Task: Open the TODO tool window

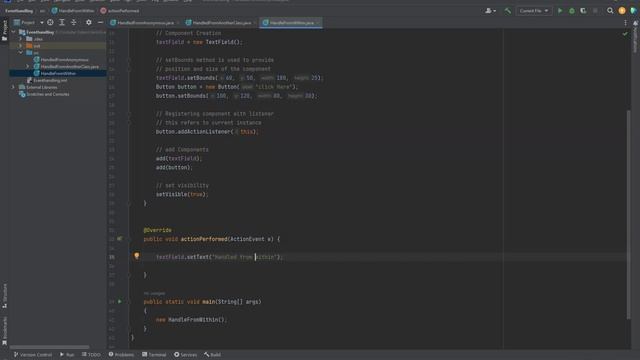Action: point(91,355)
